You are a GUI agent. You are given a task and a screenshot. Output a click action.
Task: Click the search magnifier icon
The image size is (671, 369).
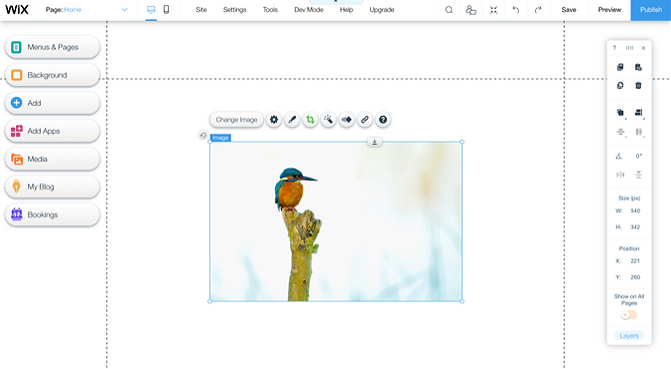click(x=449, y=9)
